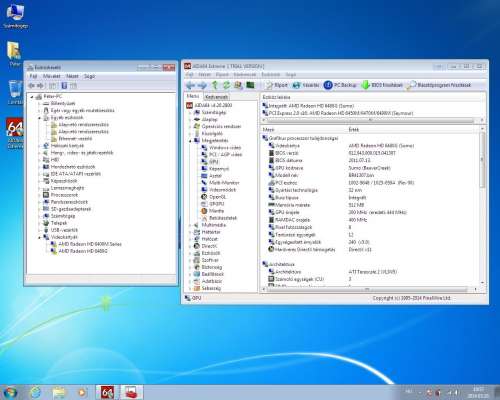Image resolution: width=500 pixels, height=400 pixels.
Task: Open the OpenGL entry in AIDA64 tree
Action: (214, 197)
